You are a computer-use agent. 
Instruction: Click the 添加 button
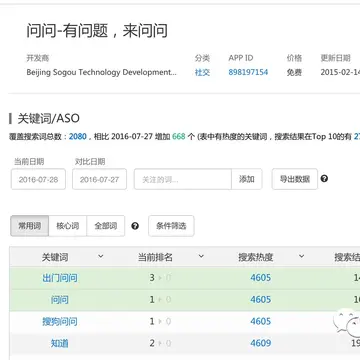247,179
